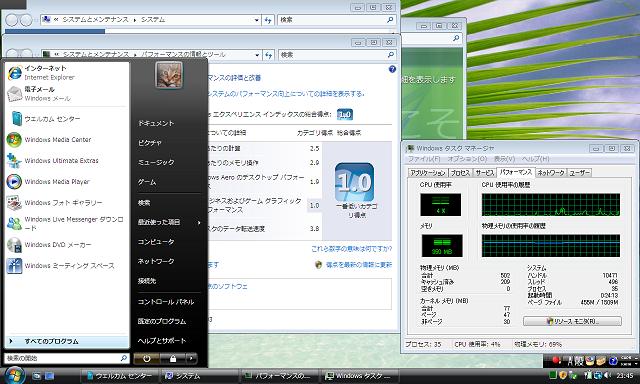Open ヘルプ(H) menu in Task Manager
Screen dimensions: 640x384
[x=536, y=159]
